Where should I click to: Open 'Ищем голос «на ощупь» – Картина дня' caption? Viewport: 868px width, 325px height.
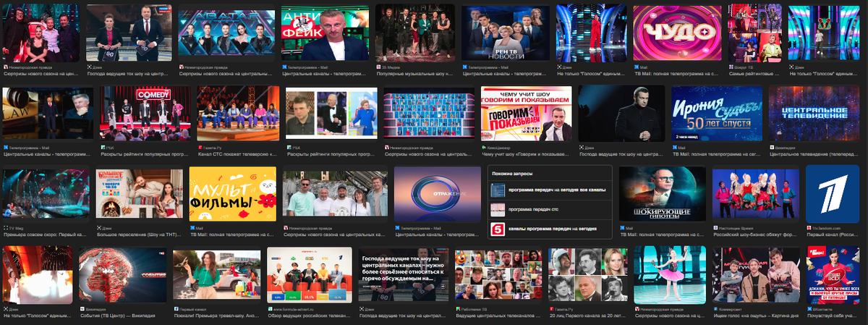[x=757, y=315]
